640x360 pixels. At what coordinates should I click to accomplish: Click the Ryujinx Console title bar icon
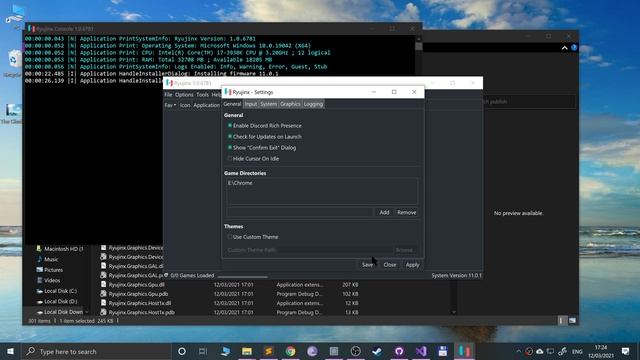(31, 29)
